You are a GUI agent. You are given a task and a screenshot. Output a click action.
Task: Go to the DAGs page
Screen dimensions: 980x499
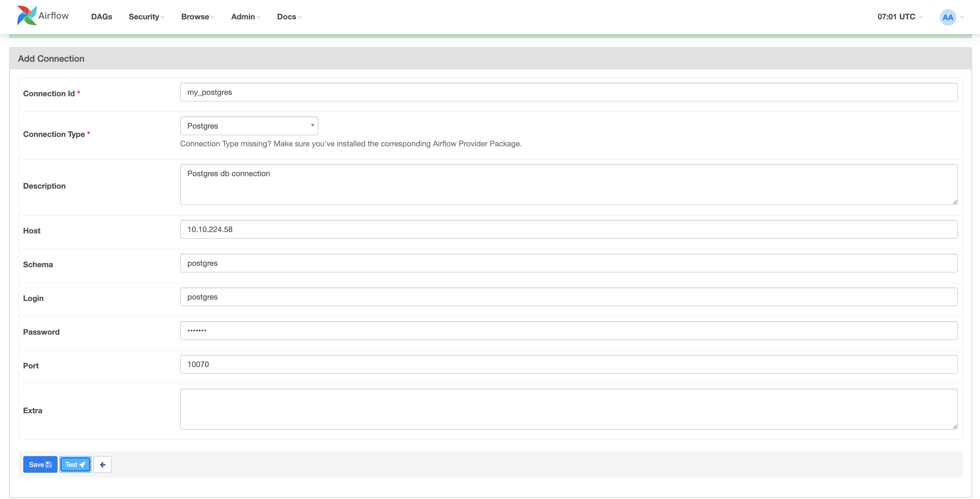tap(102, 17)
